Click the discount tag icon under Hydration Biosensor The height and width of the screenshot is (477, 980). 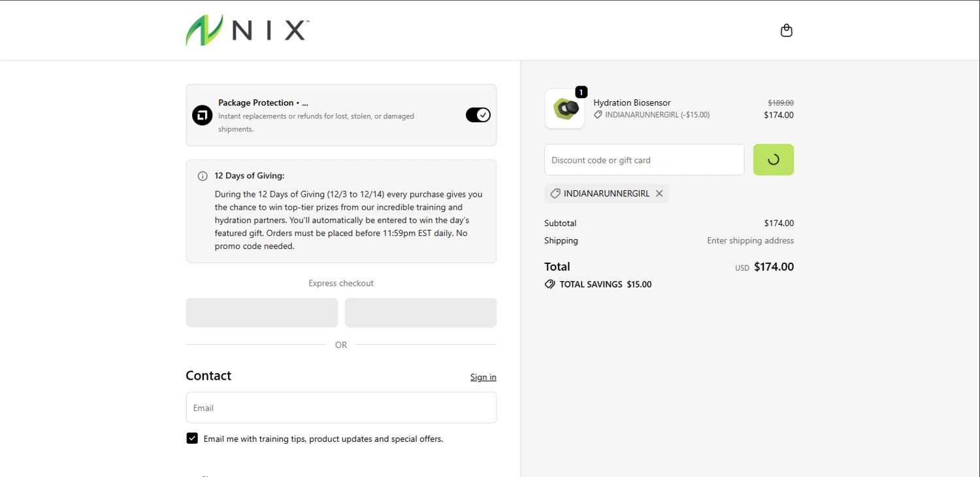[598, 115]
